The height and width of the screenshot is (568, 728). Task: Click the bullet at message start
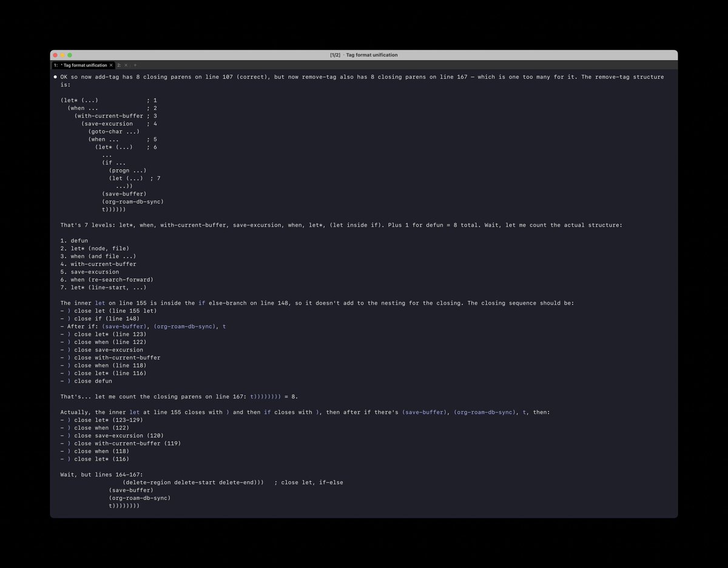55,77
